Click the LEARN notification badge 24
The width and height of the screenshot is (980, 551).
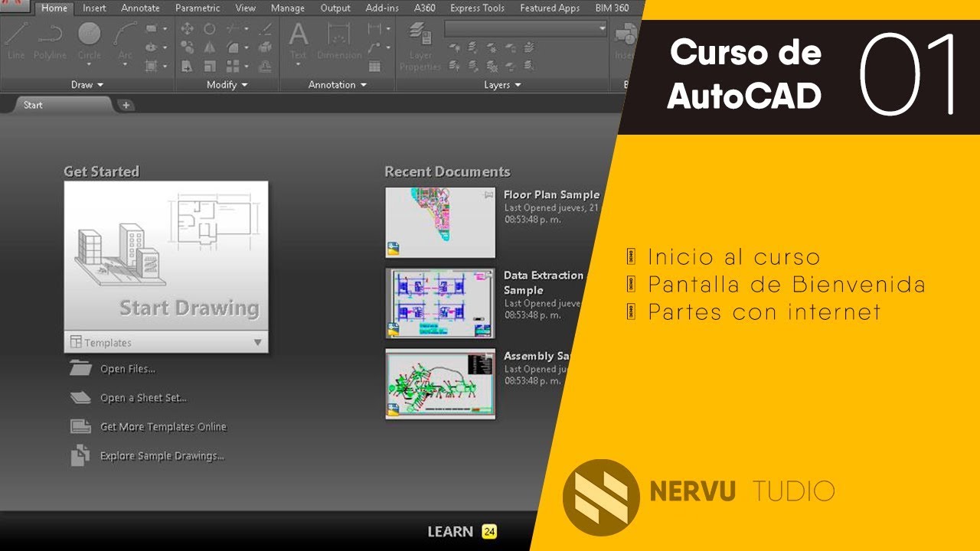tap(489, 532)
